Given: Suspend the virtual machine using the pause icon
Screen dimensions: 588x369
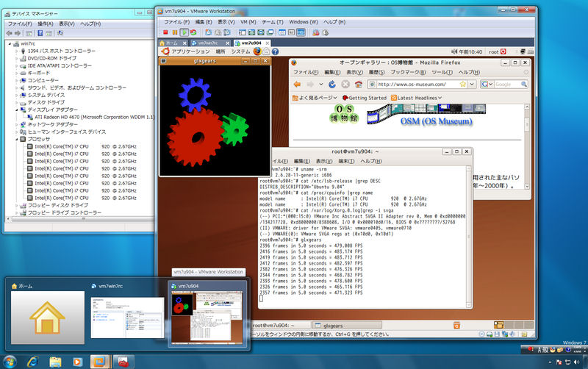Looking at the screenshot, I should (174, 32).
